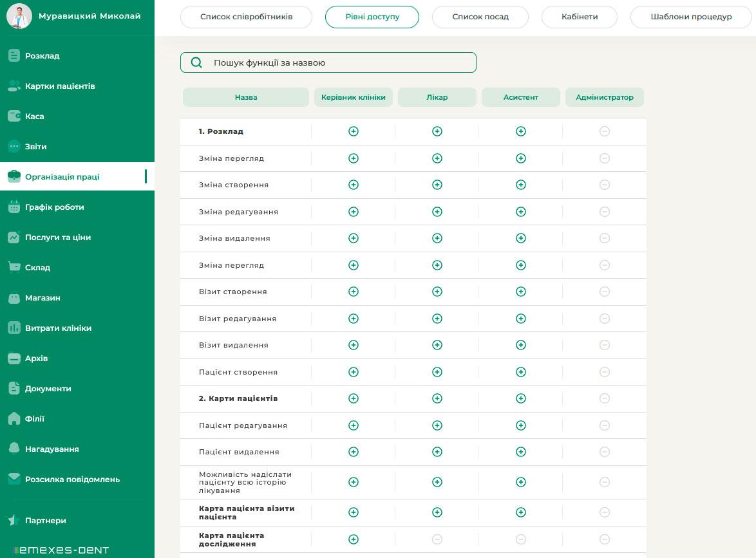Toggle Керівник клініки access for Карта пацієнта дослідження
The image size is (756, 558).
[x=354, y=539]
